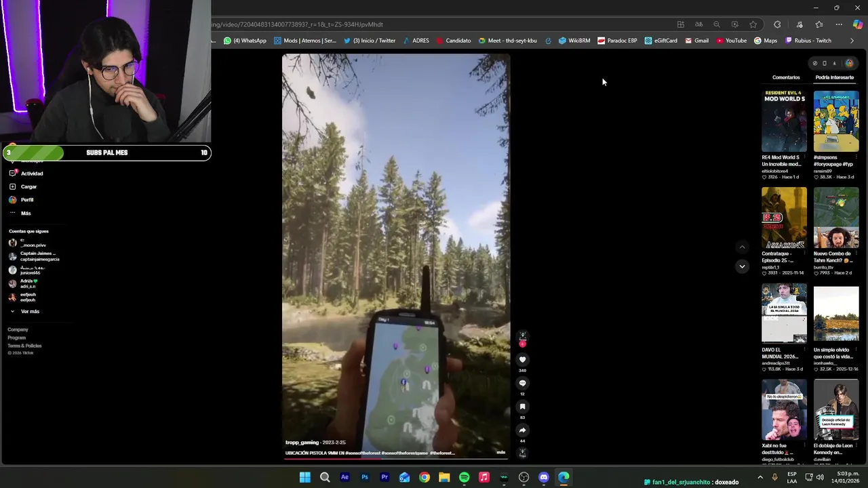This screenshot has width=868, height=488.
Task: Open RE4 Mod World S video thumbnail
Action: point(785,121)
